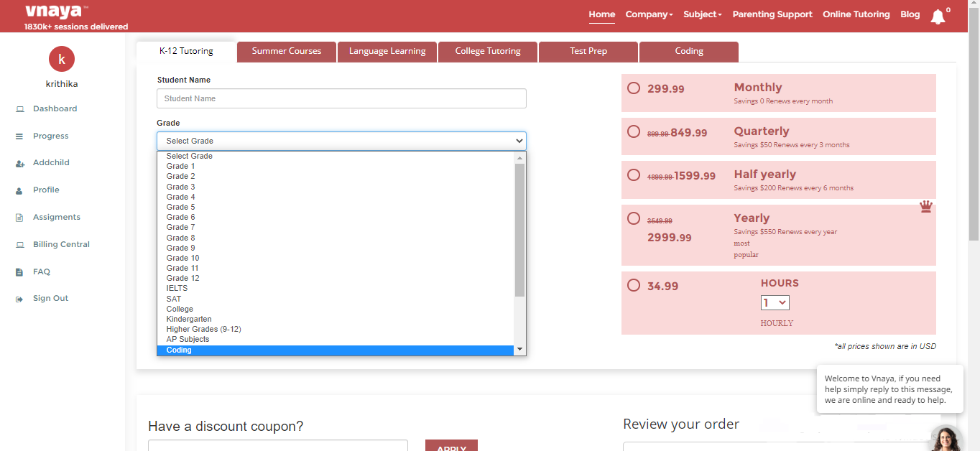Click the Online Tutoring link in the navbar
The width and height of the screenshot is (980, 451).
[856, 14]
